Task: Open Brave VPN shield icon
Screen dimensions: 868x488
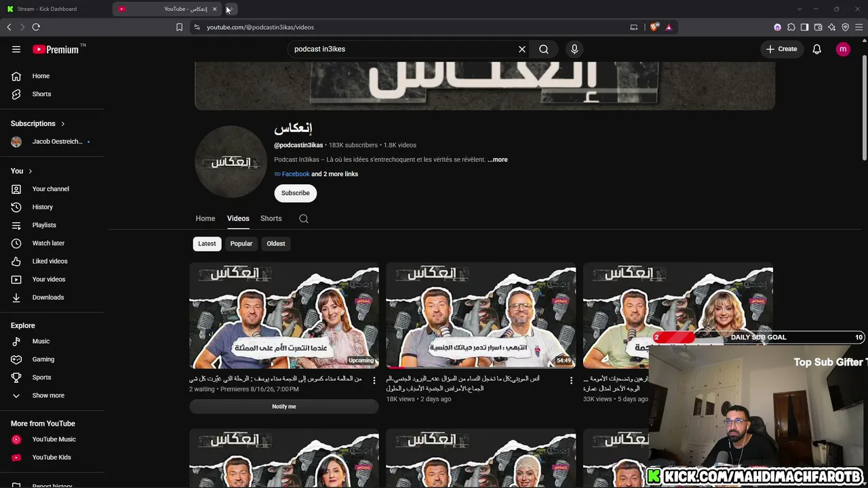Action: click(845, 27)
